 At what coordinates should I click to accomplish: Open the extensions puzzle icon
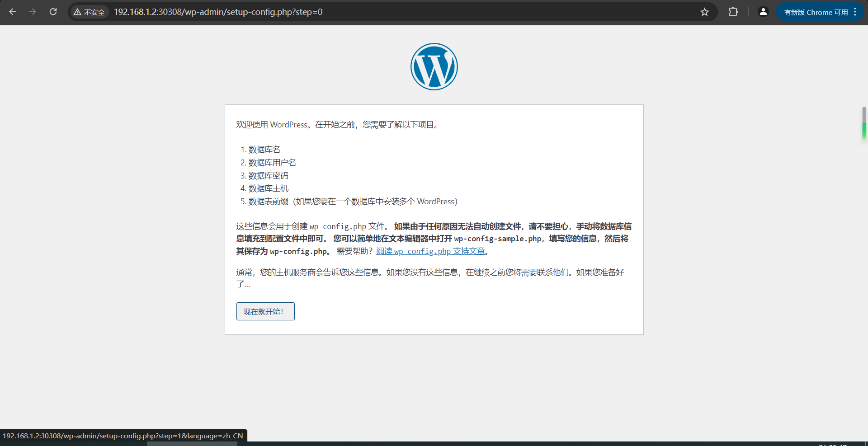(733, 12)
